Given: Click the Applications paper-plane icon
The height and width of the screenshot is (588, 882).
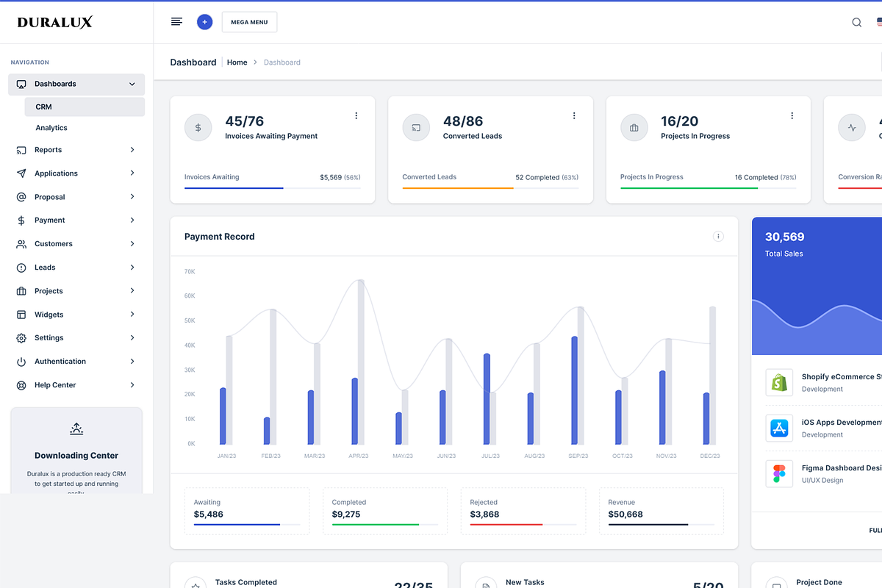Looking at the screenshot, I should point(21,173).
